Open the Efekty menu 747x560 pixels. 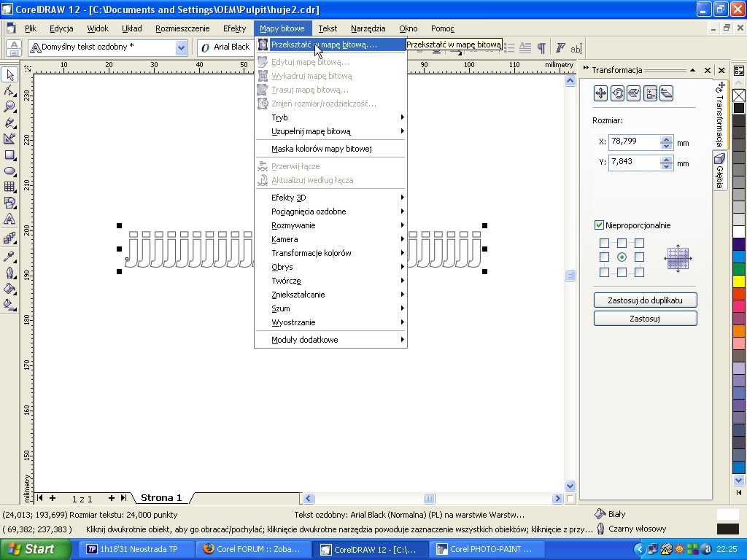tap(234, 28)
